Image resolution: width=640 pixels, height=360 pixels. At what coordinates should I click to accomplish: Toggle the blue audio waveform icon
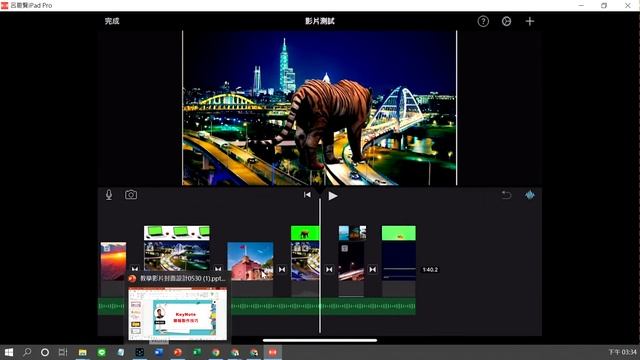529,195
